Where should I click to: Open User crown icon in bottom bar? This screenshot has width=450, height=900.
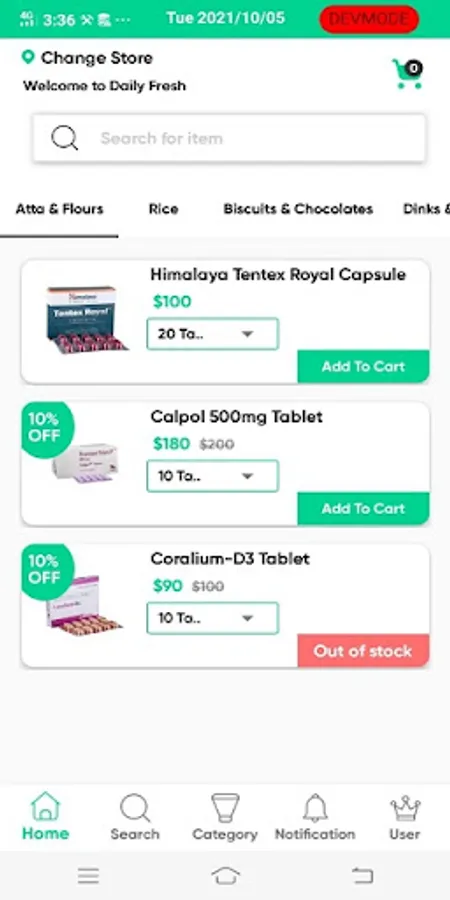[405, 817]
